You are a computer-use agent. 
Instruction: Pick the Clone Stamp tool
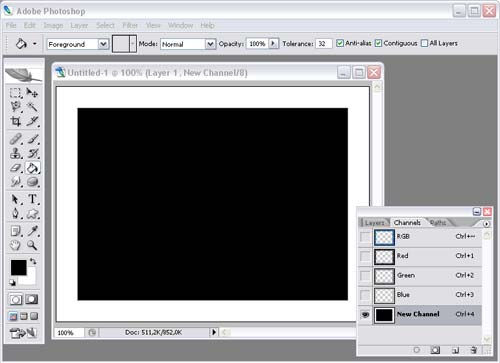(15, 153)
